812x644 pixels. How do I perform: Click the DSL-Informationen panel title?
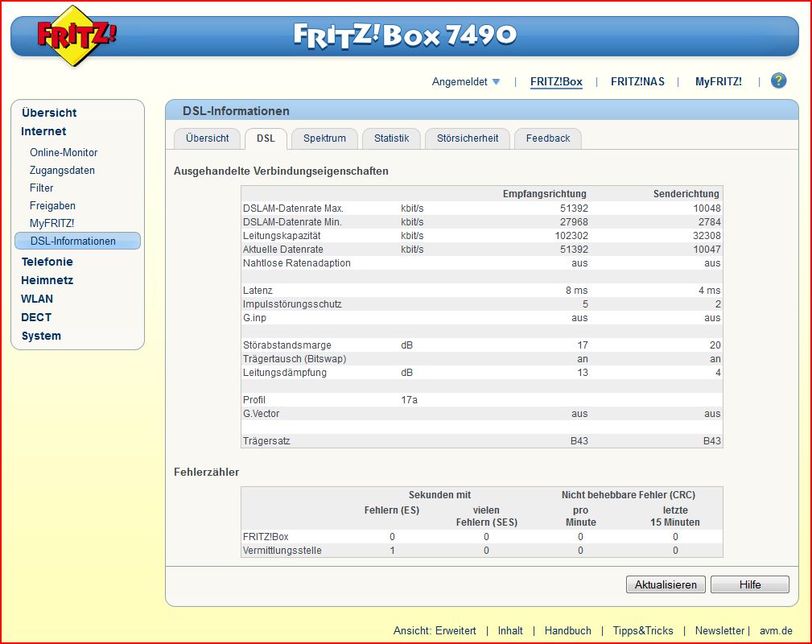click(236, 111)
